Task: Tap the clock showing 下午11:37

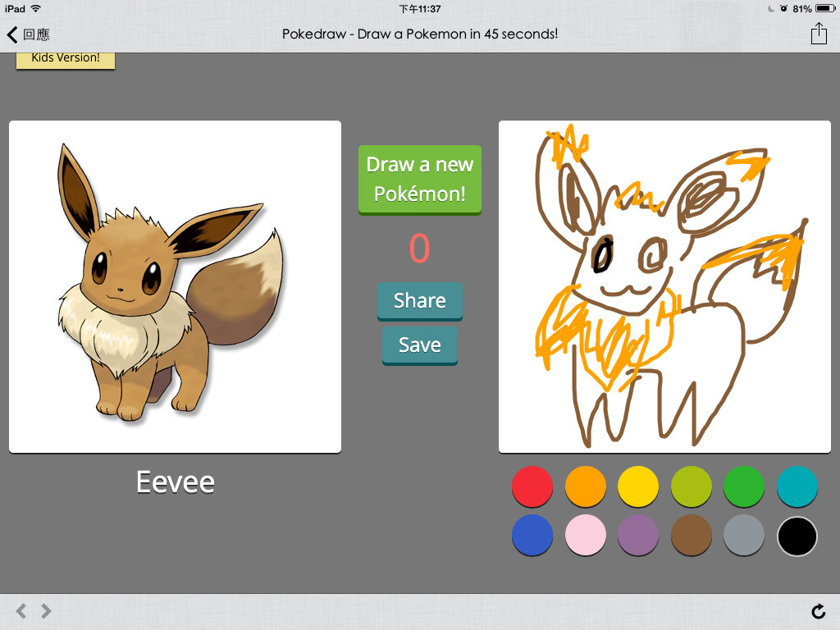Action: pyautogui.click(x=420, y=8)
